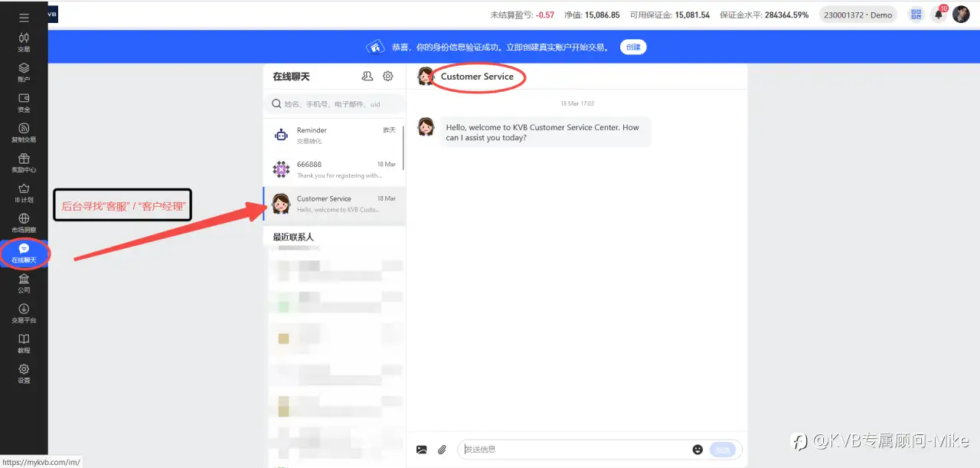Click the 净值 equity value
The width and height of the screenshot is (980, 468).
pyautogui.click(x=603, y=15)
